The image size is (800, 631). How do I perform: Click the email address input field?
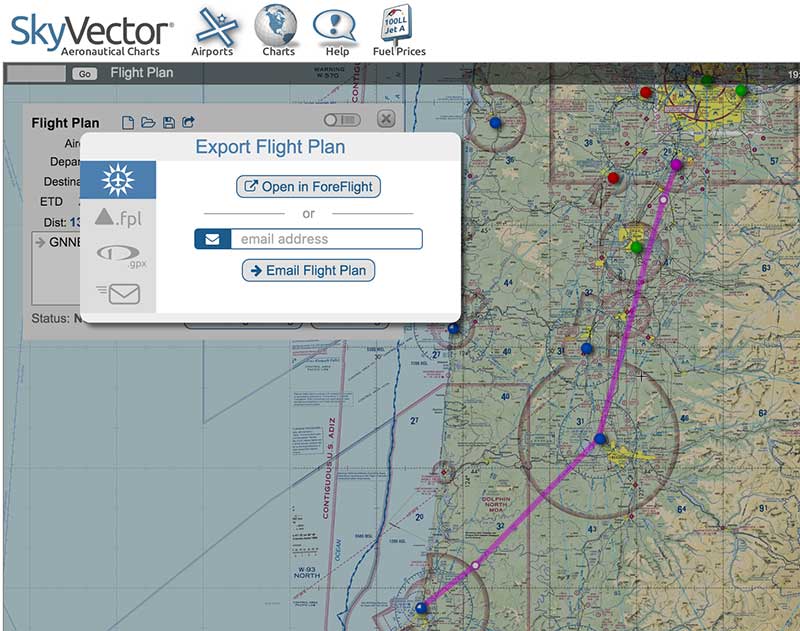point(327,239)
